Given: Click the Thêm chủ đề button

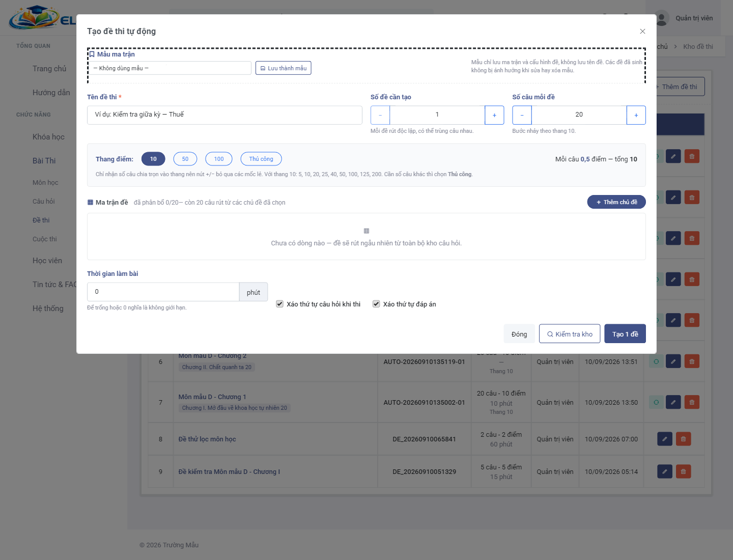Looking at the screenshot, I should click(616, 202).
